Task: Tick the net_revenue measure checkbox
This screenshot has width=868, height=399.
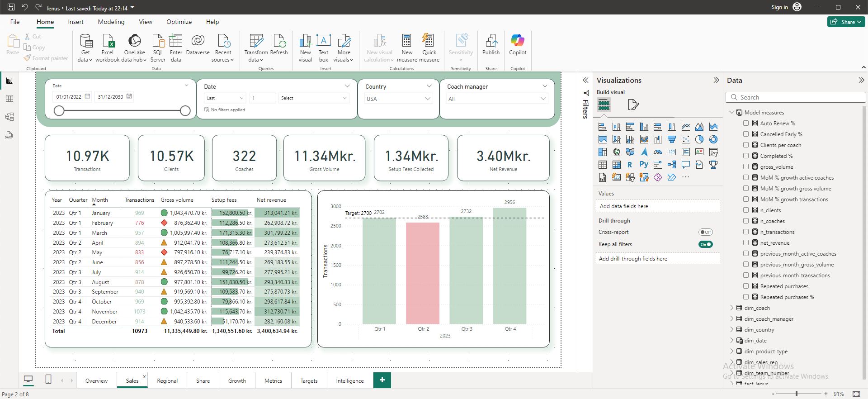Action: pyautogui.click(x=746, y=242)
